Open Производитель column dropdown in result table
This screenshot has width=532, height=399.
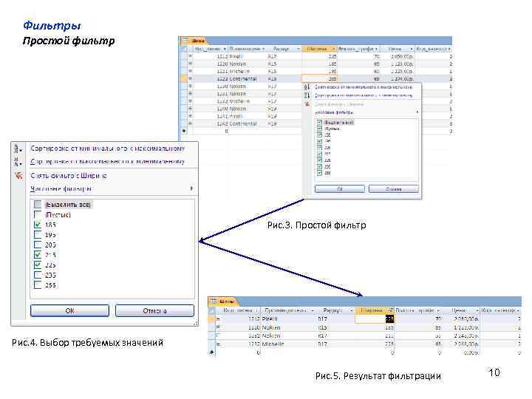[312, 310]
